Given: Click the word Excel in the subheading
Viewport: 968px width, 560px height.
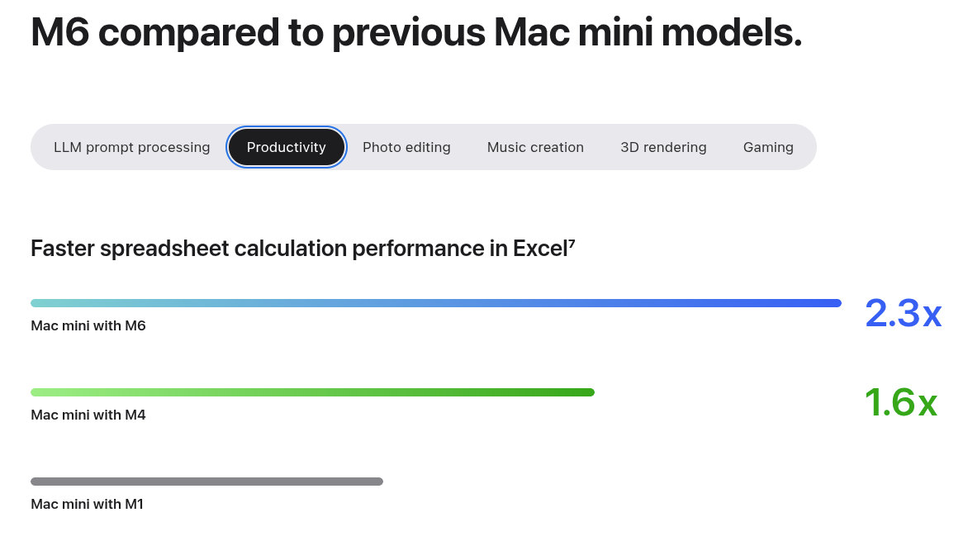Looking at the screenshot, I should click(x=539, y=249).
